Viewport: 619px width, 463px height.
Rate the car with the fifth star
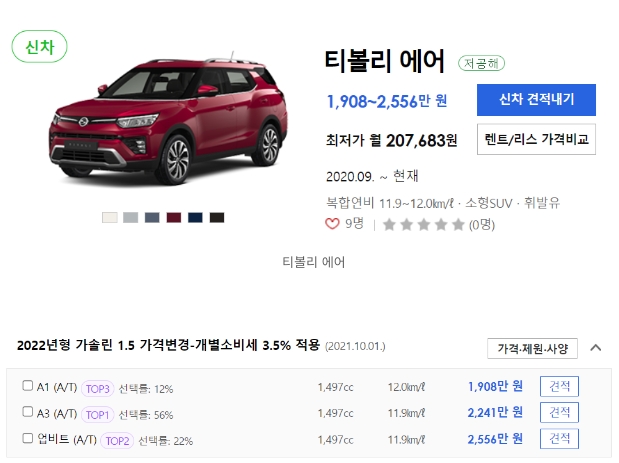458,225
